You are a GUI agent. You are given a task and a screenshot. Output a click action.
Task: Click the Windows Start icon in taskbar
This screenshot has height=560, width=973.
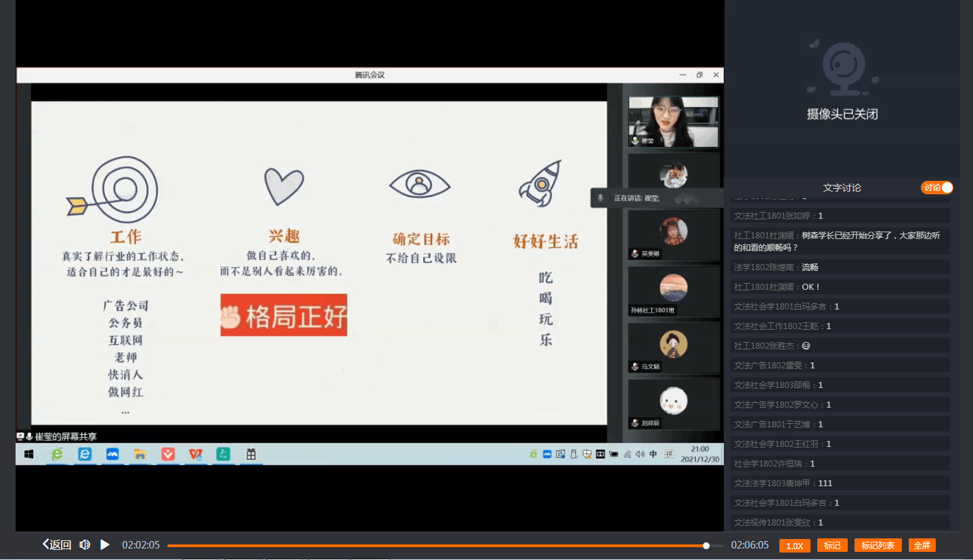29,454
